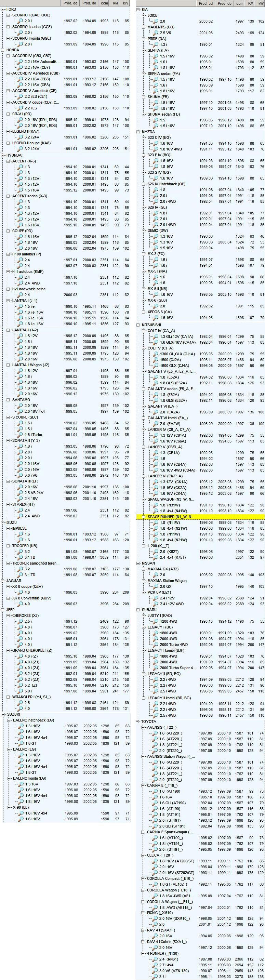265x980 pixels.
Task: Click ccm value '2972' in Sonata II row
Action: 104,476
